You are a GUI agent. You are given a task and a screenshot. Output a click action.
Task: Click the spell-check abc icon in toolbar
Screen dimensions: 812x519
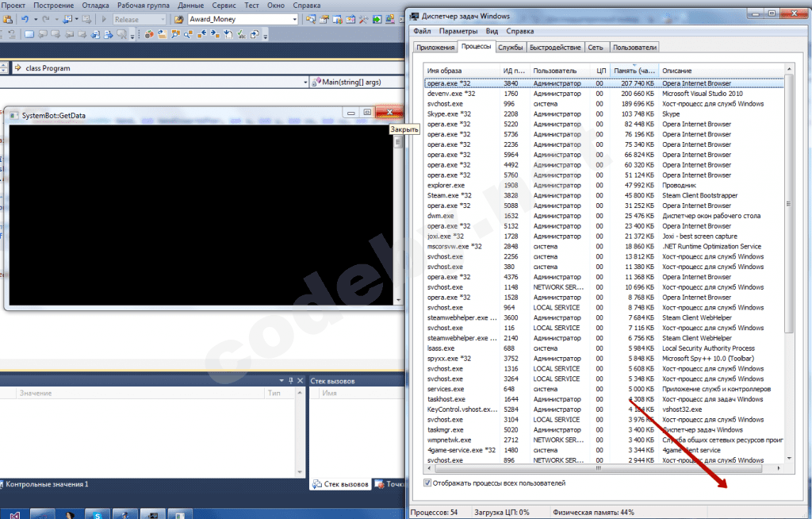pyautogui.click(x=241, y=35)
